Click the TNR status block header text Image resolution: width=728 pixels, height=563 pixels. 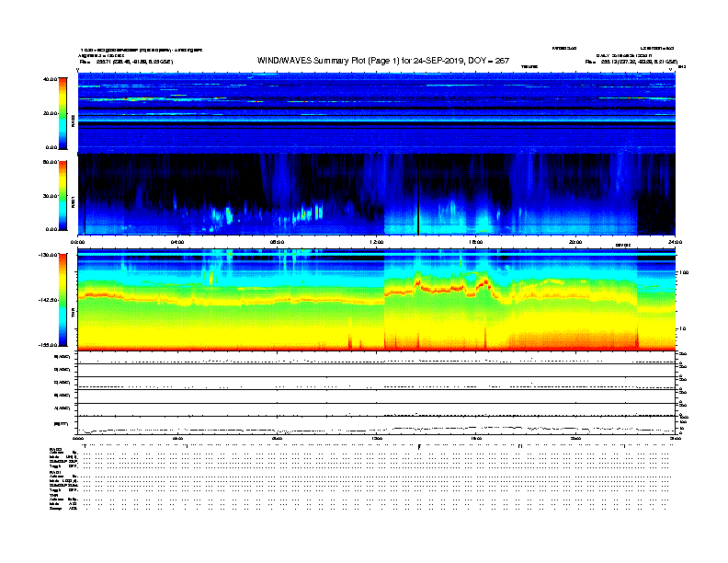click(54, 495)
